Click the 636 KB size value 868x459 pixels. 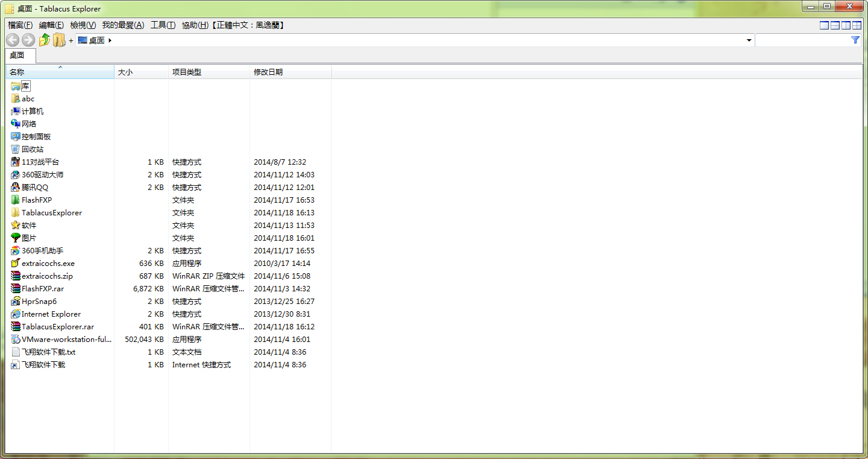coord(151,264)
